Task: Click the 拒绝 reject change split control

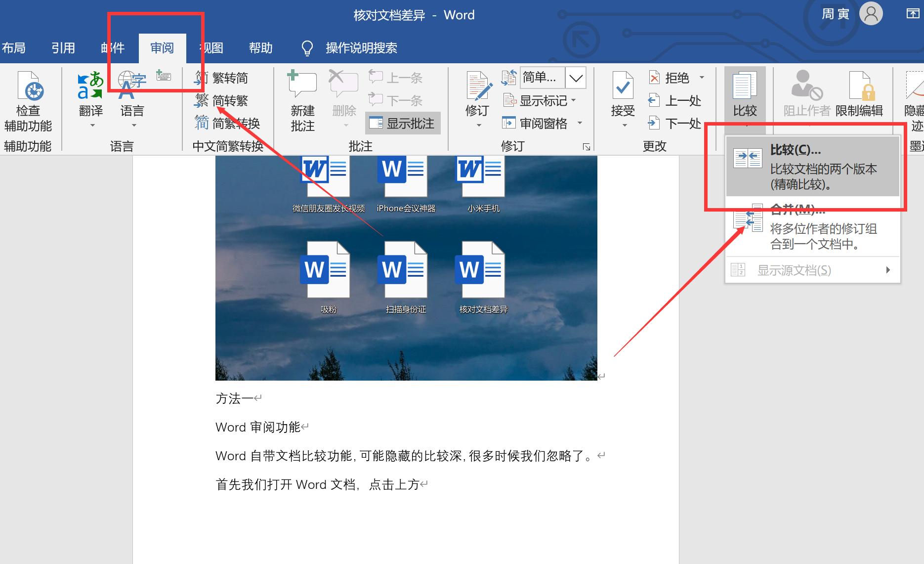Action: 669,78
